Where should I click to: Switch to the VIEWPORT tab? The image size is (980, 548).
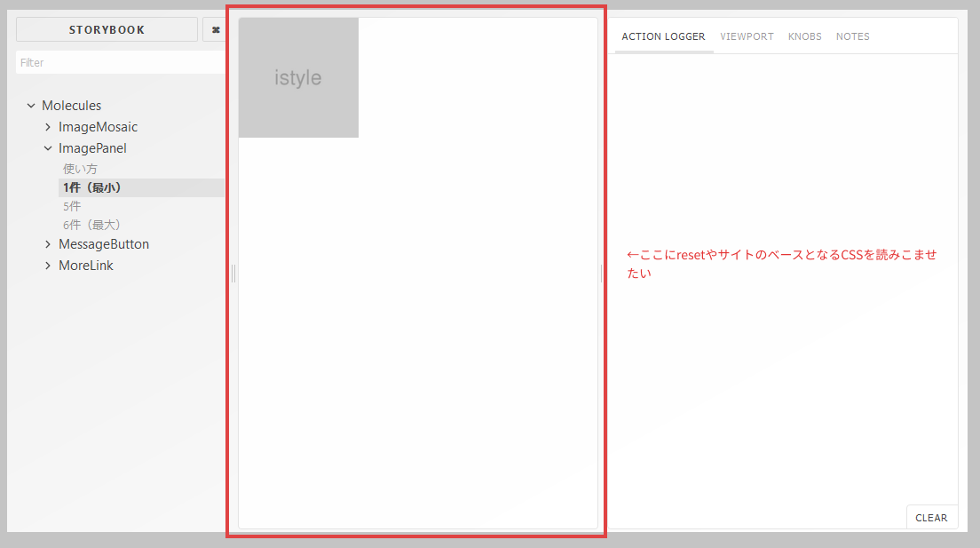(747, 36)
